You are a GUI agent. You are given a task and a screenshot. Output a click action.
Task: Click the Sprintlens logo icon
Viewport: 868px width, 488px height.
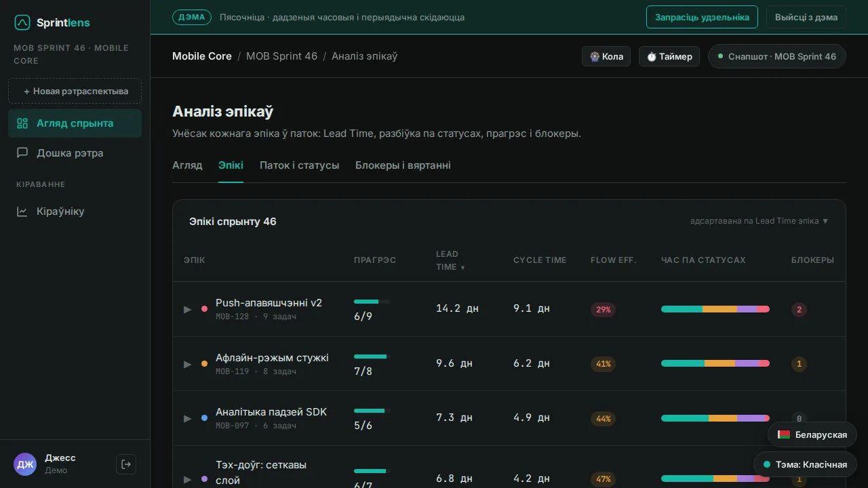pos(22,23)
